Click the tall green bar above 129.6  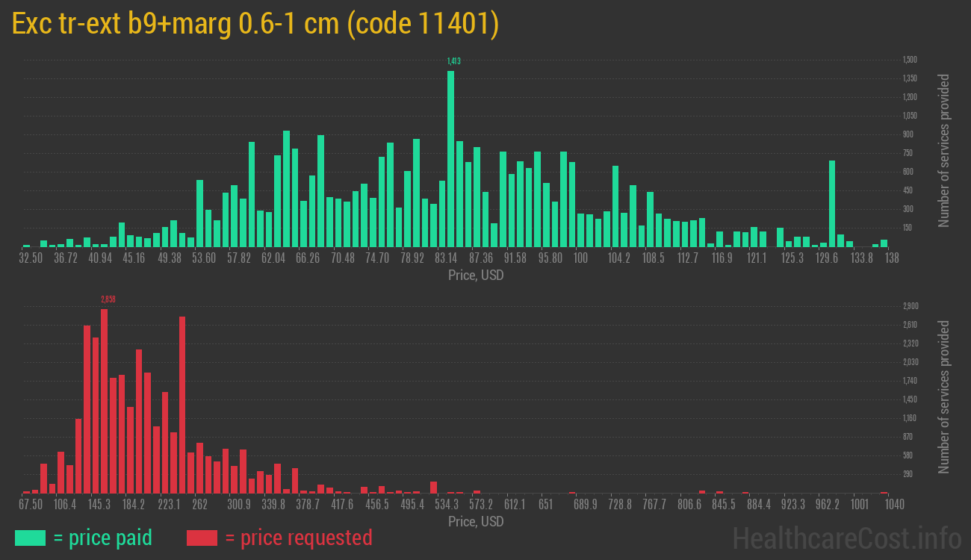[832, 203]
